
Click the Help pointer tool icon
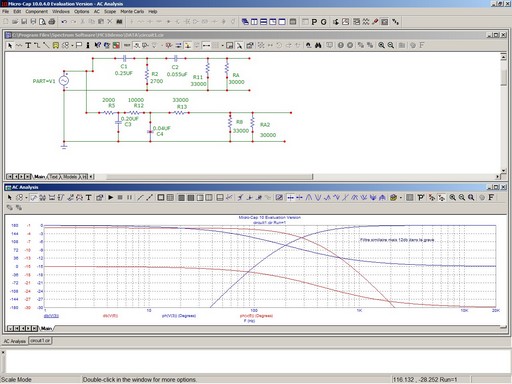point(97,45)
